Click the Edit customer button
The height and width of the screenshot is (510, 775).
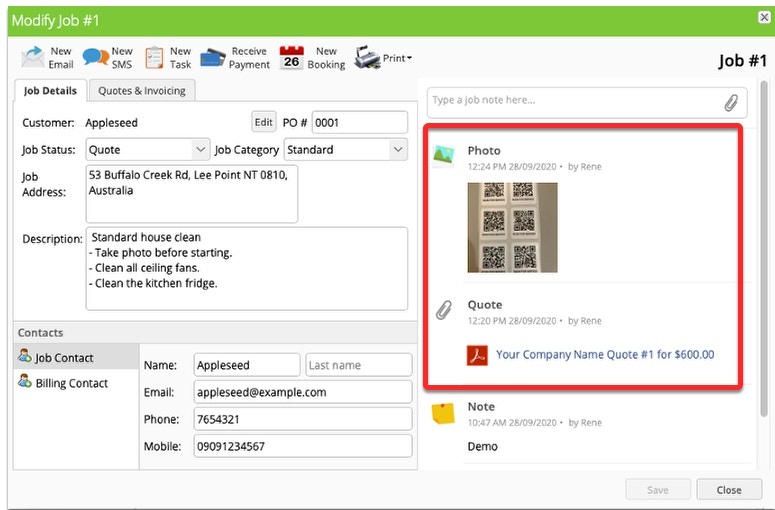point(263,122)
